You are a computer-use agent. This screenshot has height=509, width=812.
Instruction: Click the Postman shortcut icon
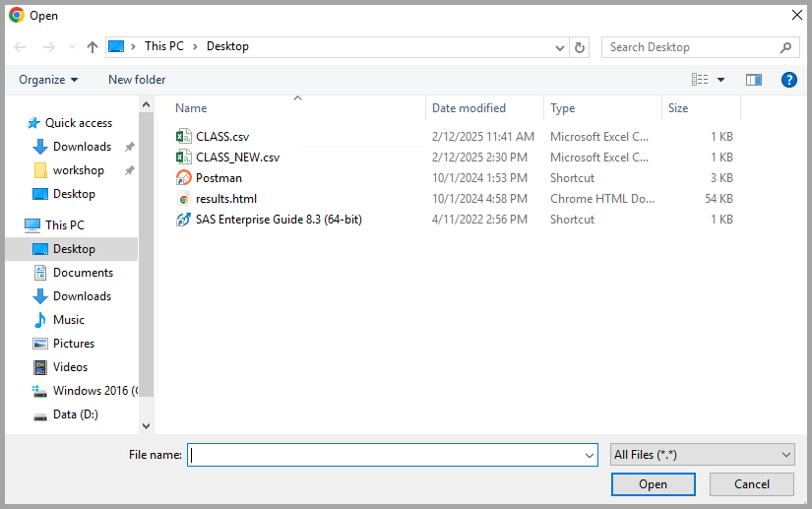[x=183, y=178]
